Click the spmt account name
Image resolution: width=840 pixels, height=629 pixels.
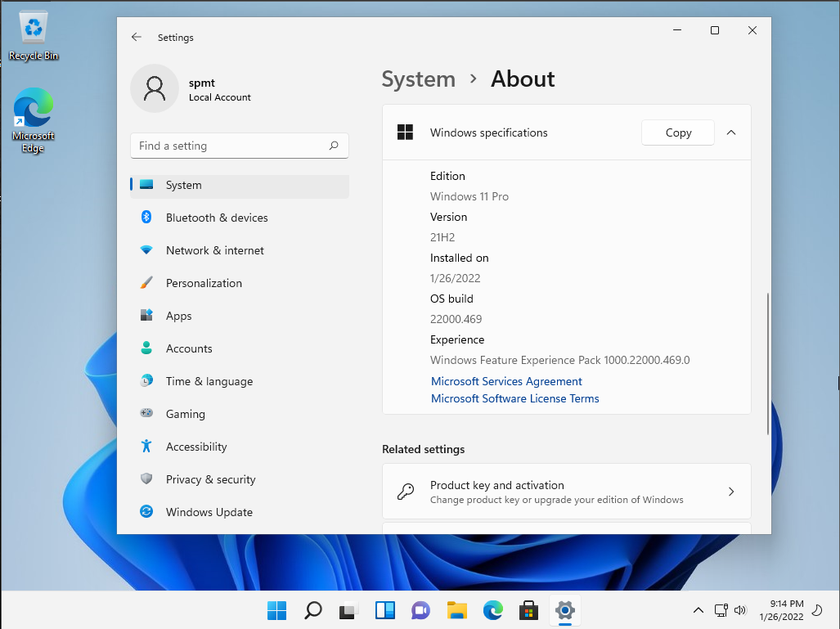point(202,83)
